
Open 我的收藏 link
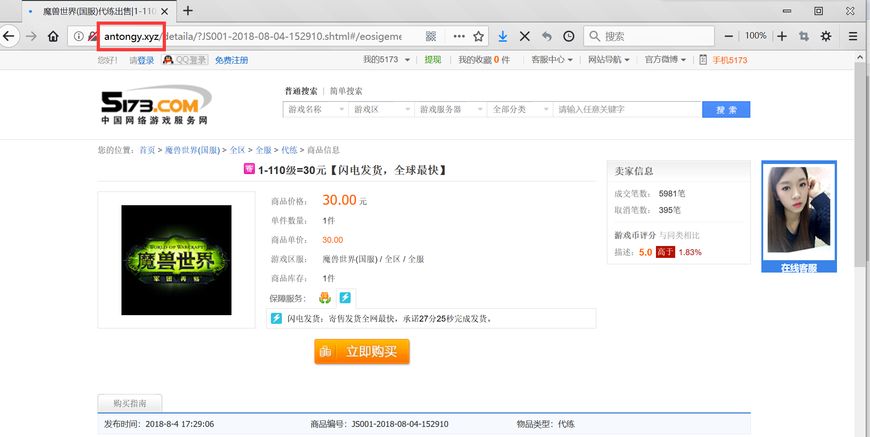point(484,60)
